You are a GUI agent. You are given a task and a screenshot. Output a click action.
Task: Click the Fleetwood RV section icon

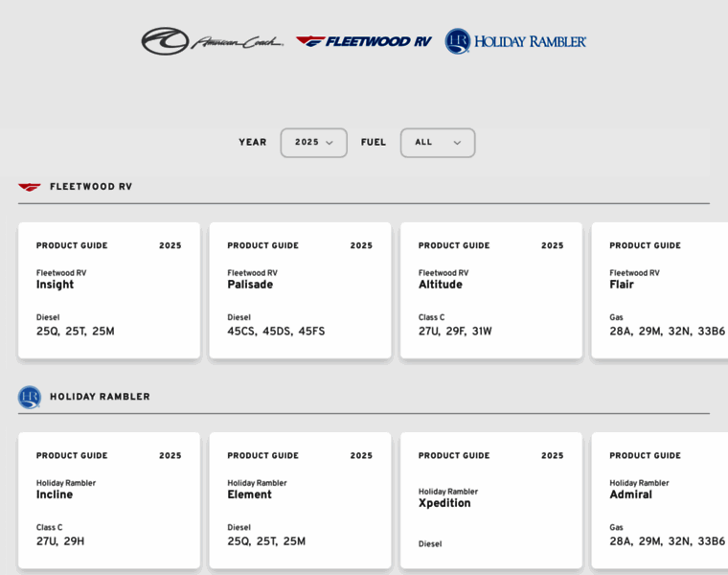tap(30, 187)
